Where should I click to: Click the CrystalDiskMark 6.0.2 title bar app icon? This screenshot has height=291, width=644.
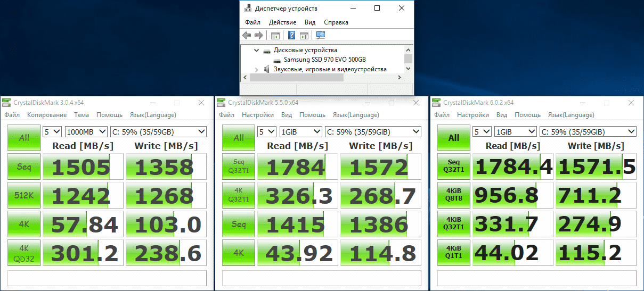click(x=437, y=103)
